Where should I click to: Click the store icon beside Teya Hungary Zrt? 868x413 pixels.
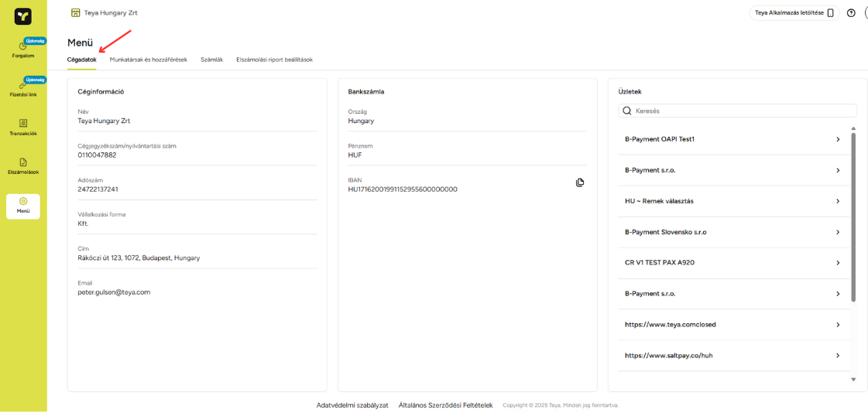[75, 12]
